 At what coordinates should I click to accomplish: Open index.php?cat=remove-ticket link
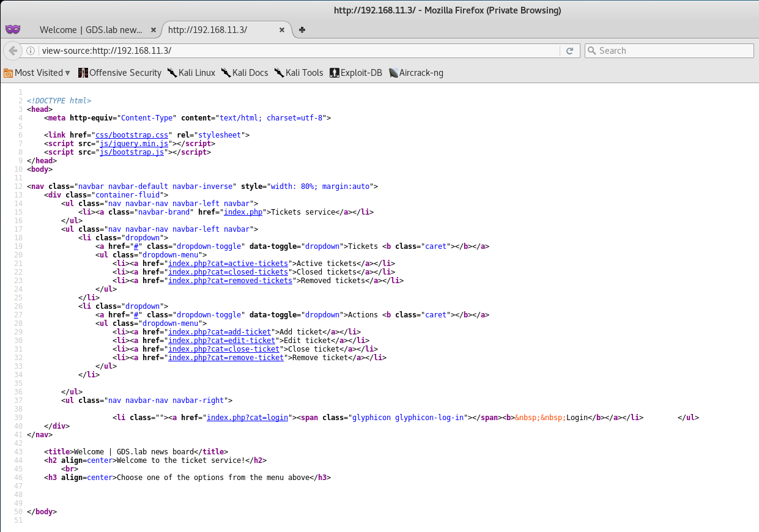tap(226, 358)
